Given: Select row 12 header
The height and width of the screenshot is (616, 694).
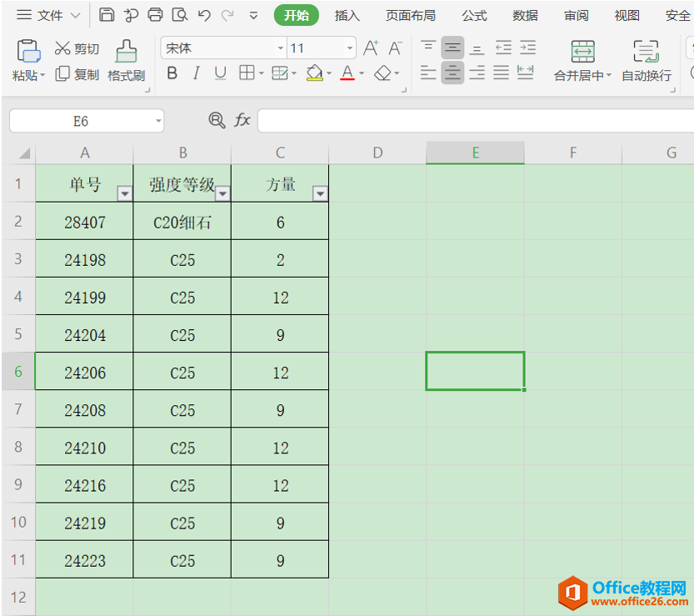Looking at the screenshot, I should pos(18,597).
